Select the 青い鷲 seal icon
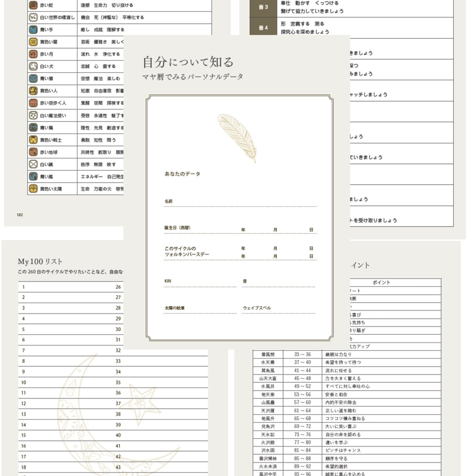 33,127
